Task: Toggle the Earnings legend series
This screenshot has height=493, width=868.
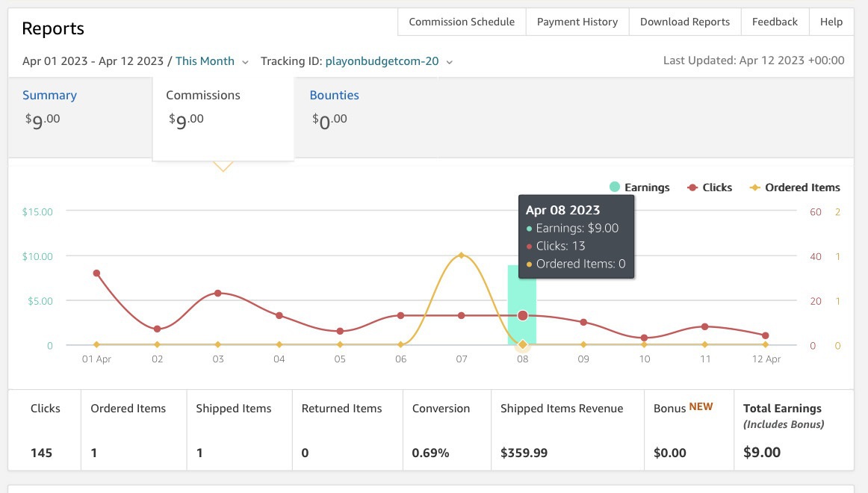Action: pyautogui.click(x=639, y=187)
